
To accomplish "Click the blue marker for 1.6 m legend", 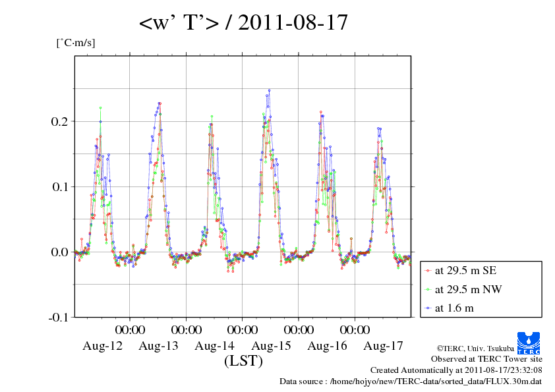I will coord(428,308).
